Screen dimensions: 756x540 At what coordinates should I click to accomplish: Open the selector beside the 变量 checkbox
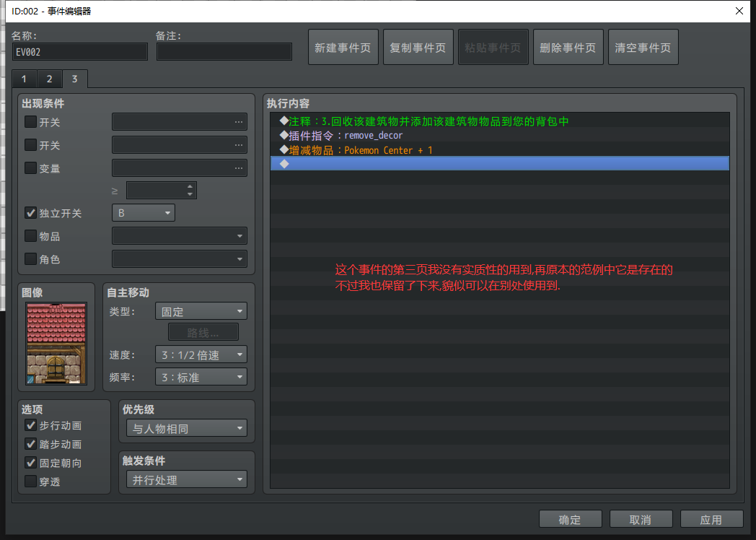[180, 168]
